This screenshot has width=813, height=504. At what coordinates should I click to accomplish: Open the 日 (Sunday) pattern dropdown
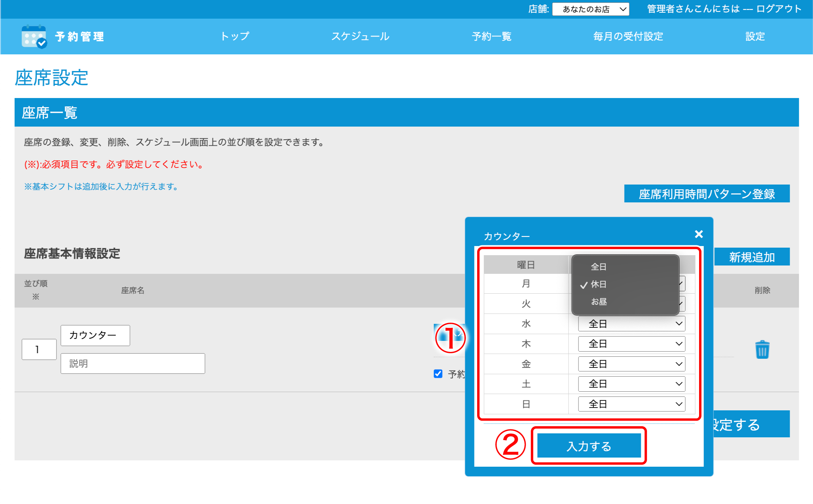pyautogui.click(x=631, y=404)
